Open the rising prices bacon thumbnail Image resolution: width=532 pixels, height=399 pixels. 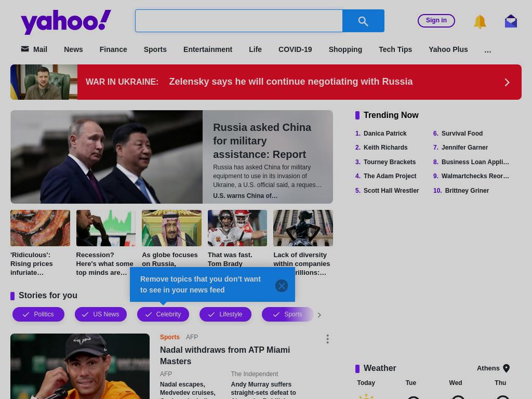coord(40,228)
